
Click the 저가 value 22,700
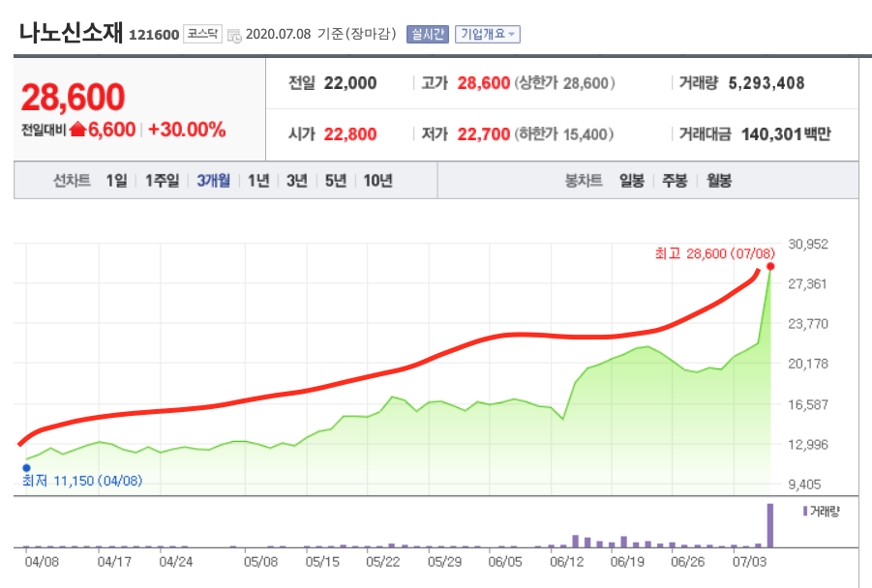click(x=484, y=133)
